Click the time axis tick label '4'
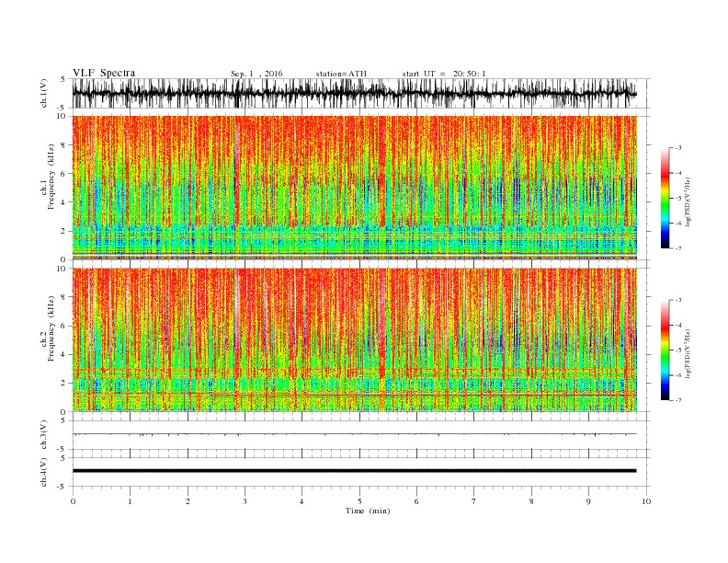The width and height of the screenshot is (728, 563). tap(301, 501)
